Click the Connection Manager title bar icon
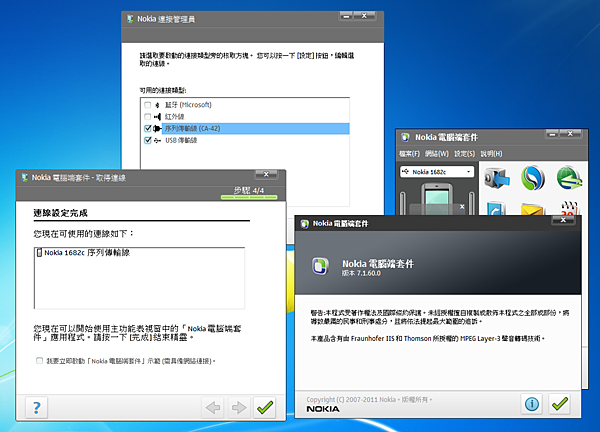 130,19
